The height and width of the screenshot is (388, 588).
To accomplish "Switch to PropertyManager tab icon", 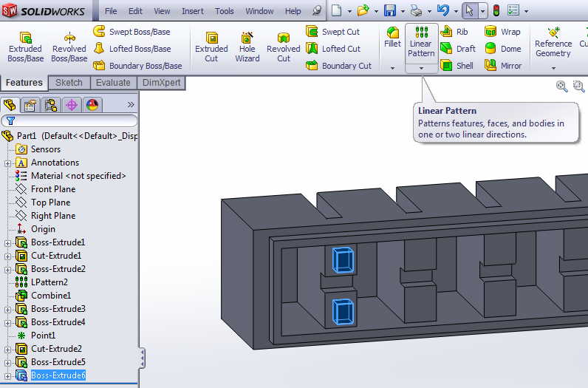I will 30,105.
